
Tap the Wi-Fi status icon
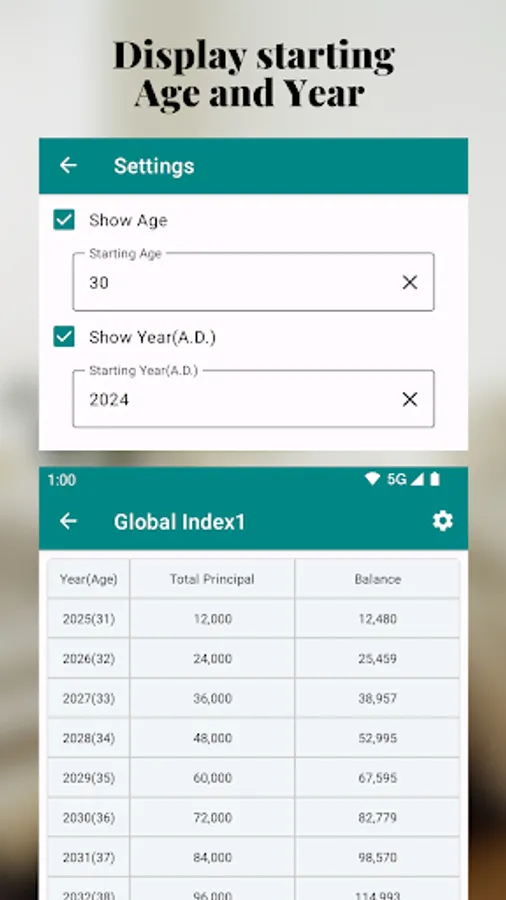pyautogui.click(x=372, y=479)
